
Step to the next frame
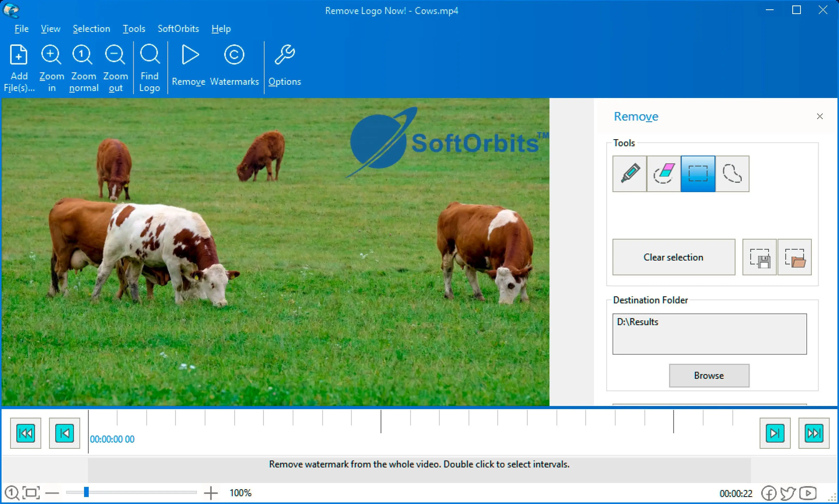coord(775,433)
